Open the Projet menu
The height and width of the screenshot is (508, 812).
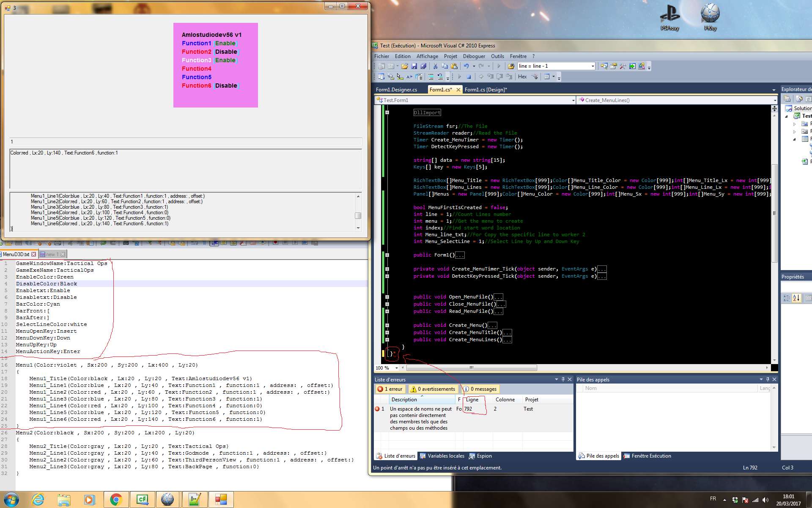click(x=450, y=56)
